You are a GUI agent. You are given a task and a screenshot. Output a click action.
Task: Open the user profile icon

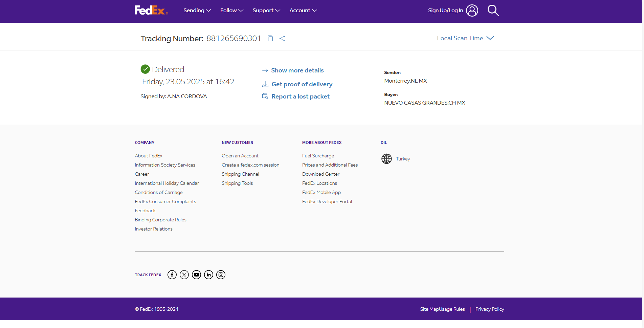pos(472,10)
